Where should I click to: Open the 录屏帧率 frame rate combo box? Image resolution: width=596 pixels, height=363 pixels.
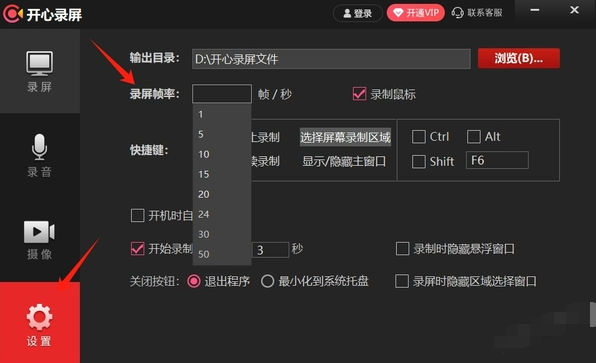click(222, 94)
